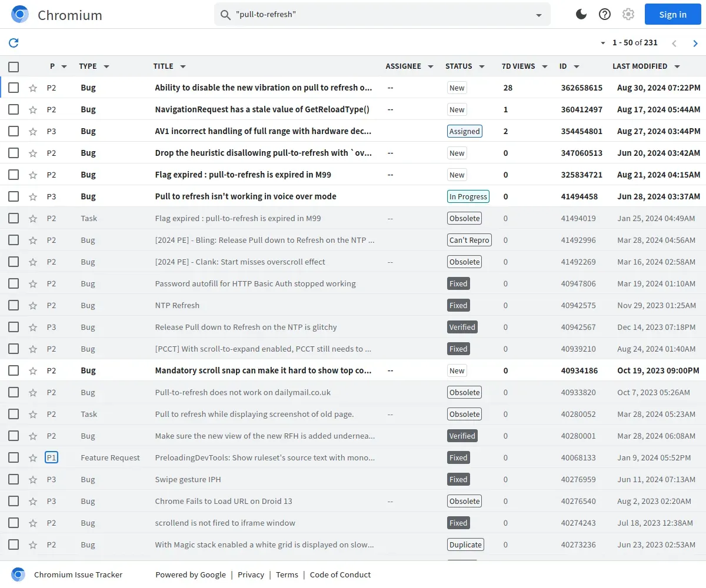The height and width of the screenshot is (588, 706).
Task: Open the TYPE column dropdown arrow
Action: click(x=106, y=66)
